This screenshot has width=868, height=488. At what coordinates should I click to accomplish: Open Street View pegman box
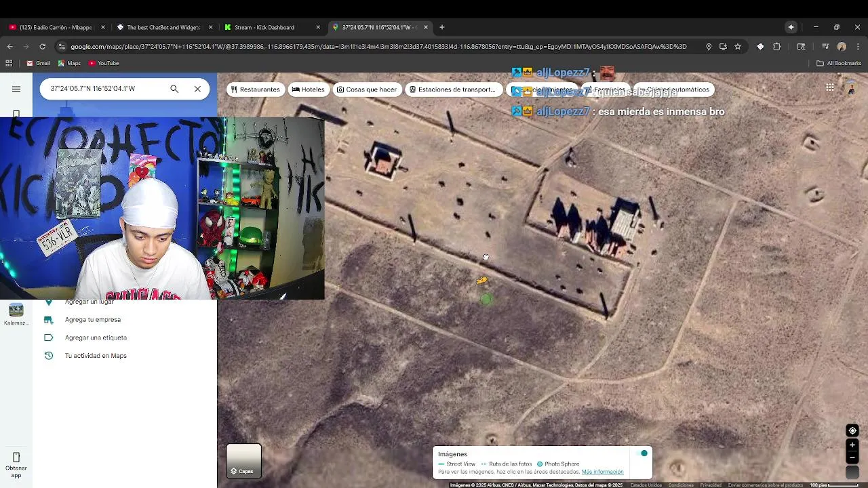(852, 472)
